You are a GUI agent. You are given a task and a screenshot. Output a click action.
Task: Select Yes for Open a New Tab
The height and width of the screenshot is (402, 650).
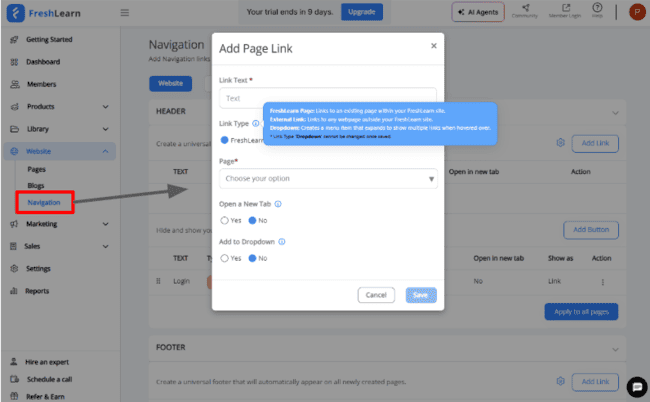(224, 220)
